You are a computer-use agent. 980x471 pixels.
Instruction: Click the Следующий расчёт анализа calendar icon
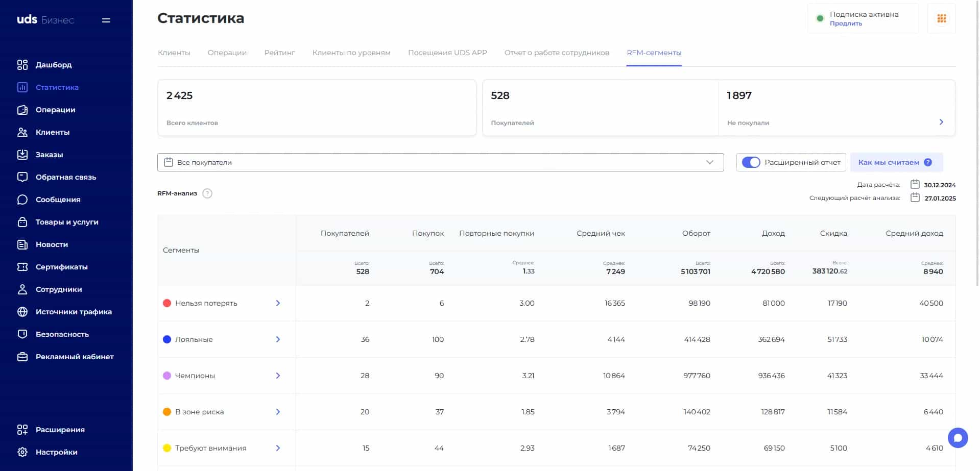(915, 197)
